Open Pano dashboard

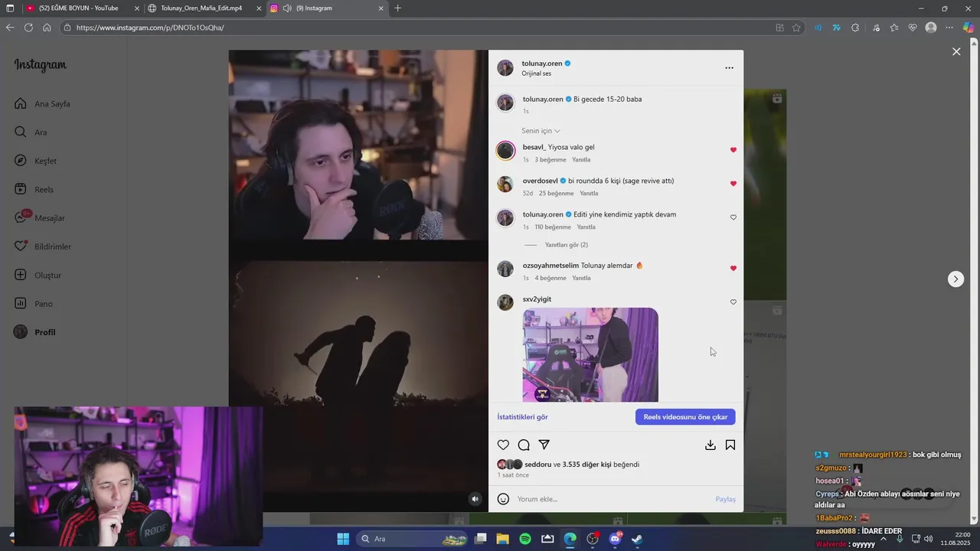tap(34, 304)
